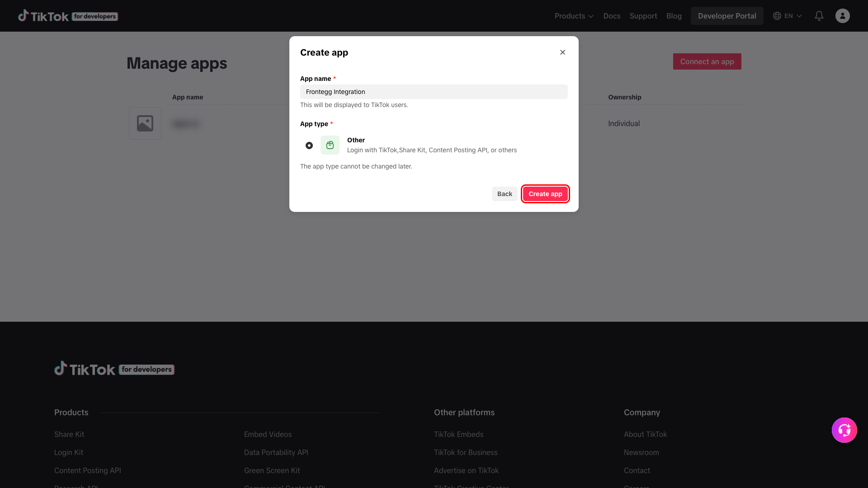Open the Contact footer link
868x488 pixels.
[637, 470]
